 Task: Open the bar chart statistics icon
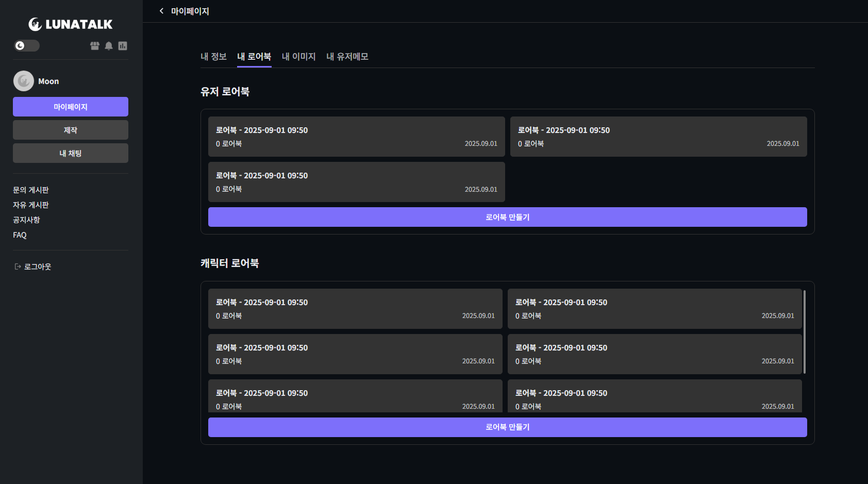123,46
